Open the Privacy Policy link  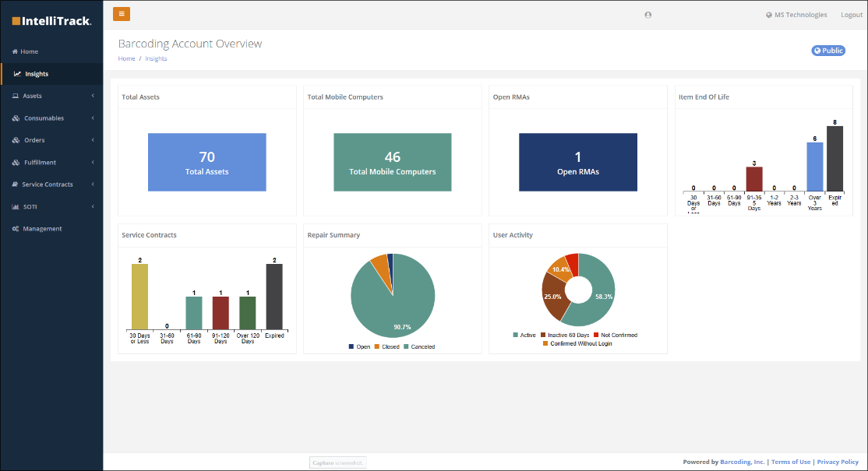[838, 462]
